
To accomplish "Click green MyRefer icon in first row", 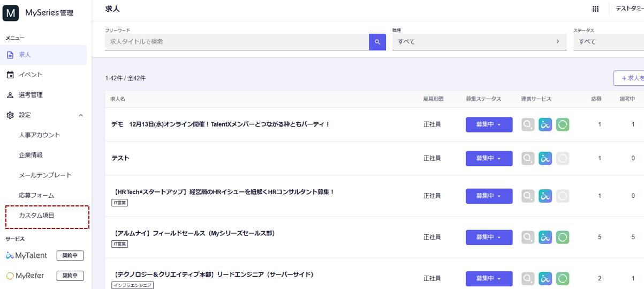I will pyautogui.click(x=562, y=124).
